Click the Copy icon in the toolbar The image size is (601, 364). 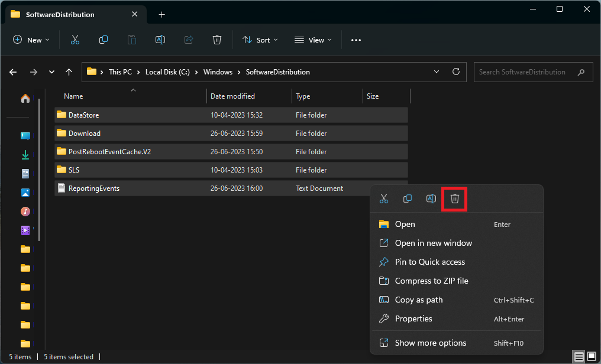(x=103, y=40)
